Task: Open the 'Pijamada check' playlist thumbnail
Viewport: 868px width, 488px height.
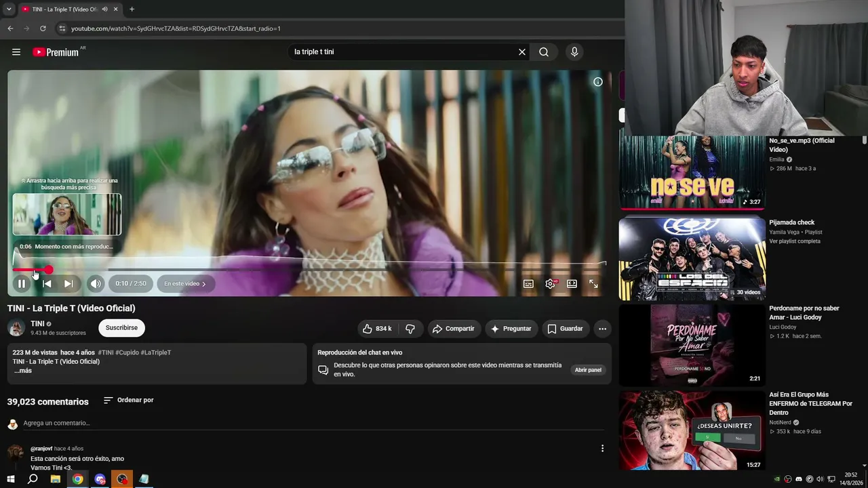Action: [x=692, y=259]
